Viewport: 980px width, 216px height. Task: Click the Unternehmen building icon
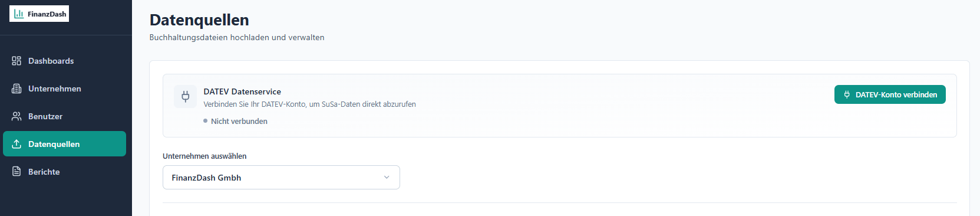click(x=17, y=89)
